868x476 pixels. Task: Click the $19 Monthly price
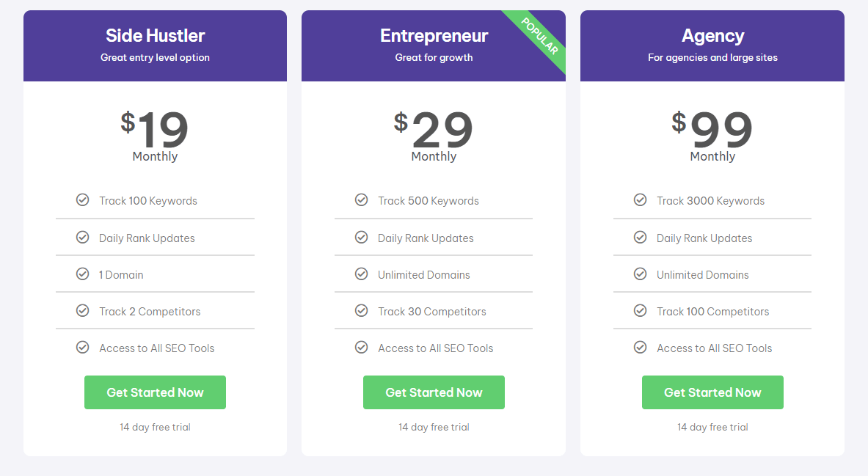point(155,135)
